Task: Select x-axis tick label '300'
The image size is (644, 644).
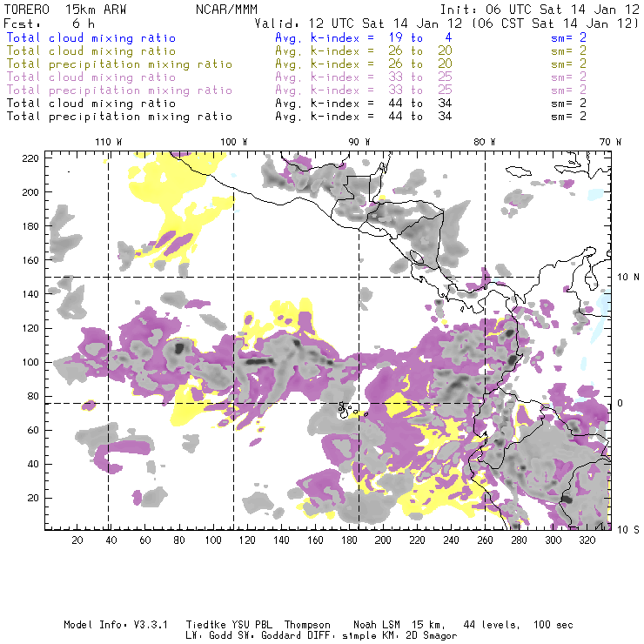Action: pyautogui.click(x=553, y=540)
